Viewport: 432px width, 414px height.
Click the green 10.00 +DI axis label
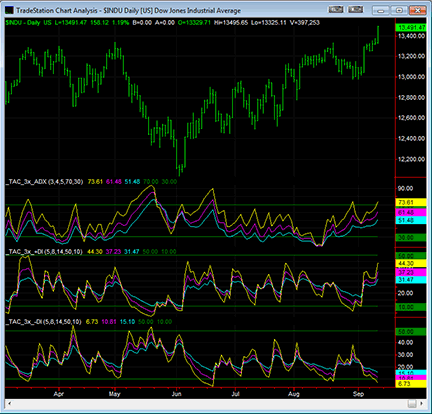(x=411, y=307)
